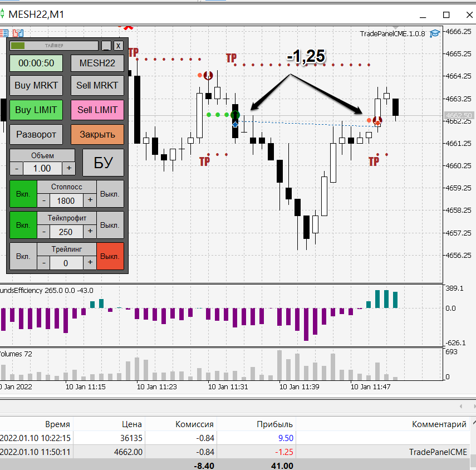Click the MESH22,M1 chart title icon
Image resolution: width=476 pixels, height=470 pixels.
tap(2, 14)
